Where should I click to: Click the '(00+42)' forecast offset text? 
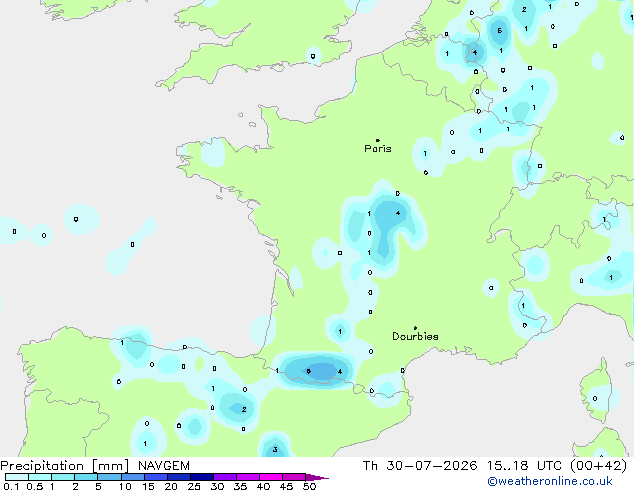598,466
